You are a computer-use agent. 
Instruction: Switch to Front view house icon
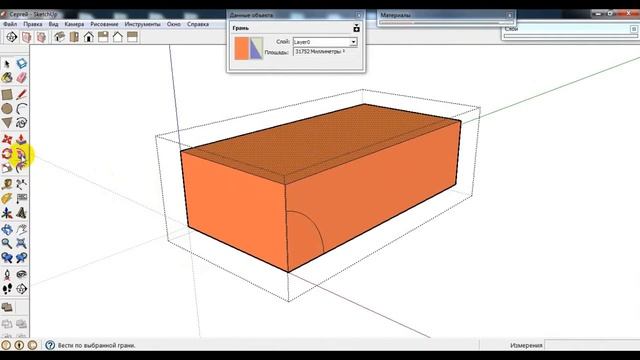89,37
